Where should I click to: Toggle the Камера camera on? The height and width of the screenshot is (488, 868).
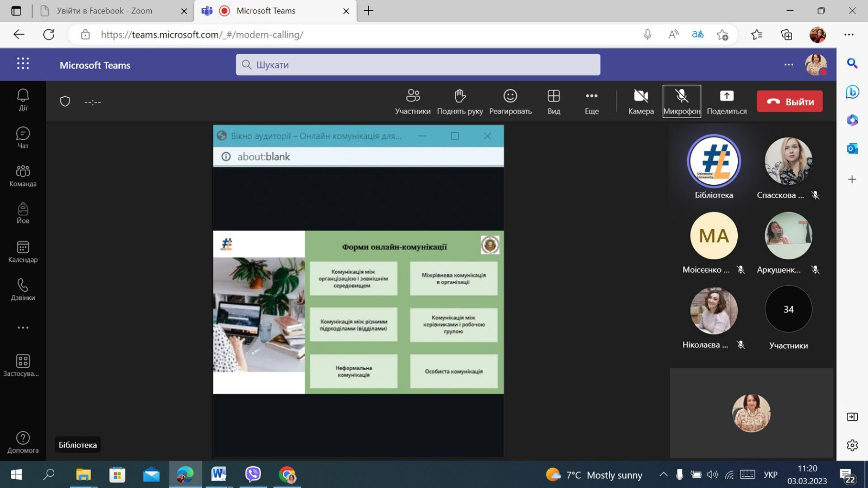[x=641, y=101]
